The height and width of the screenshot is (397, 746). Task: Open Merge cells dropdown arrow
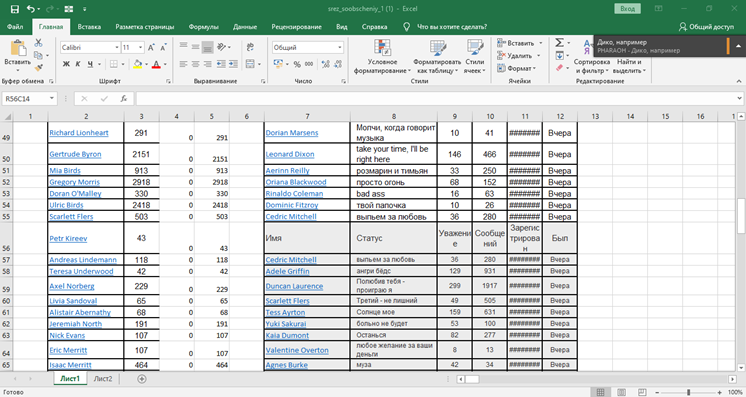click(259, 64)
